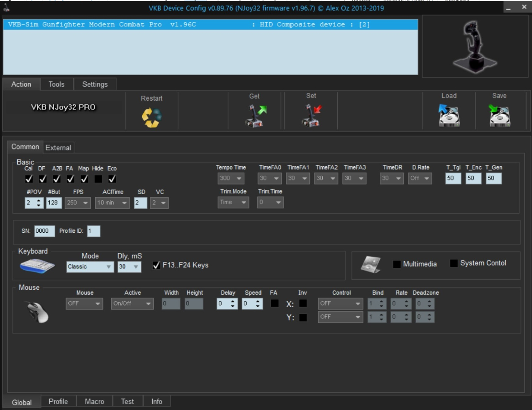
Task: Switch to the Settings tab
Action: coord(95,84)
